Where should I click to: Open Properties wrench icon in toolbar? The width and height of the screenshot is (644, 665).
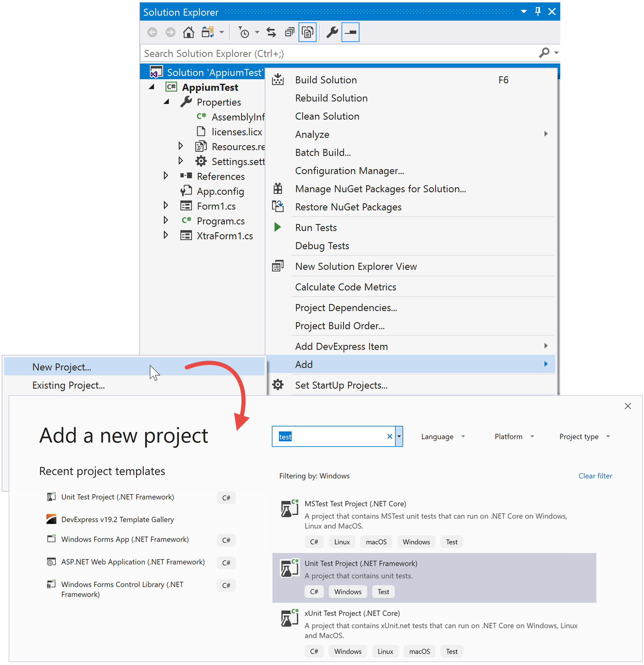pos(332,32)
